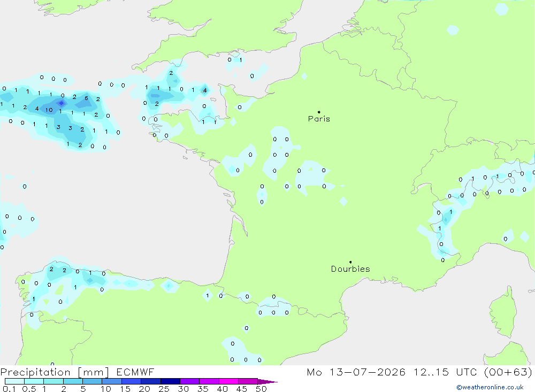Screen dimensions: 535x392
Task: Click the 15 legend scale value
Action: click(125, 389)
